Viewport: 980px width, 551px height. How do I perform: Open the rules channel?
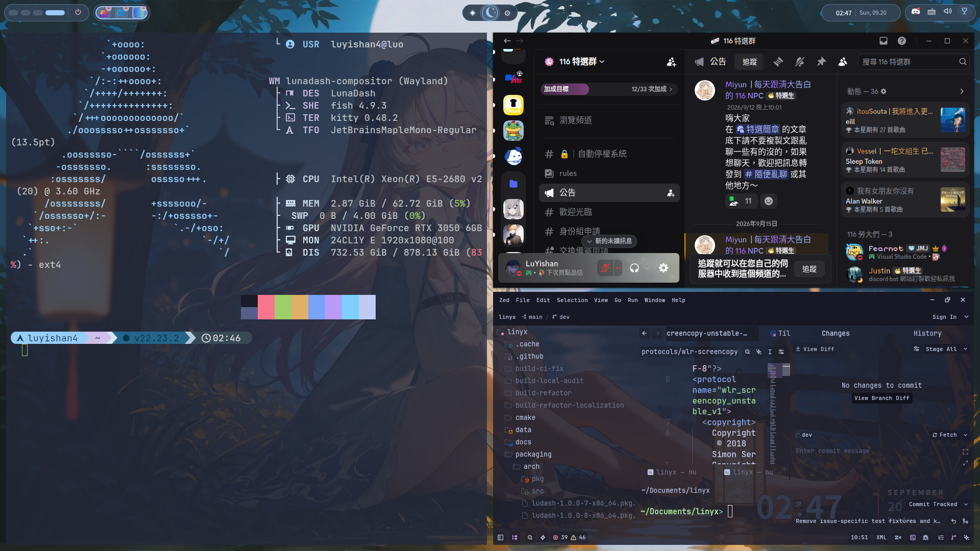click(609, 173)
